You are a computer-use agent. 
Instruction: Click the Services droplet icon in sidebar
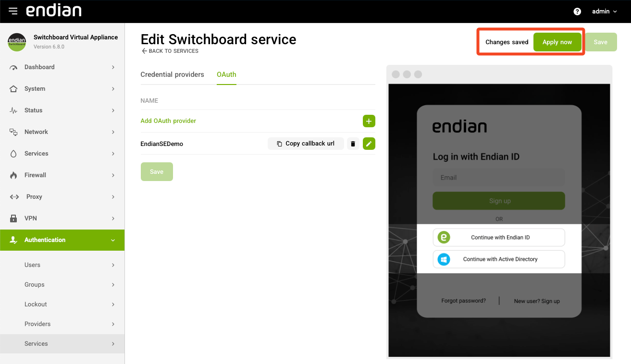pyautogui.click(x=13, y=154)
